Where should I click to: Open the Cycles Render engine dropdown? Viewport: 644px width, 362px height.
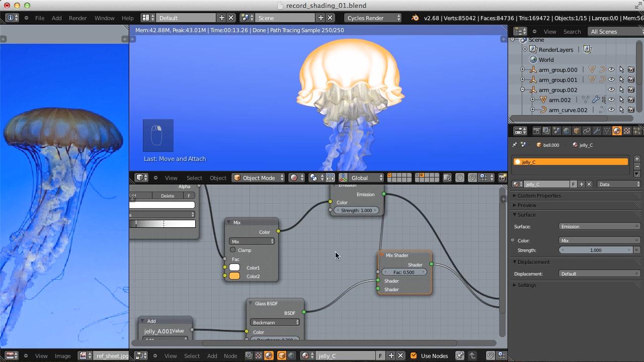pos(373,18)
